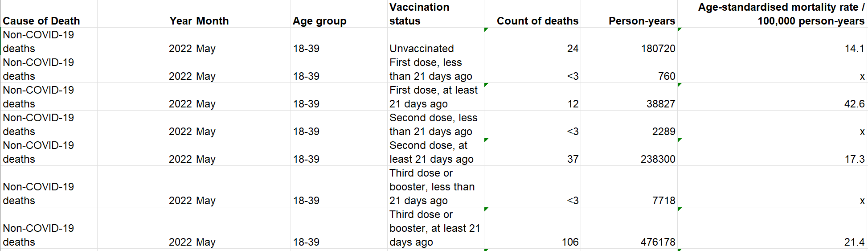Select the person-years cell showing 760
The height and width of the screenshot is (251, 868).
[629, 69]
